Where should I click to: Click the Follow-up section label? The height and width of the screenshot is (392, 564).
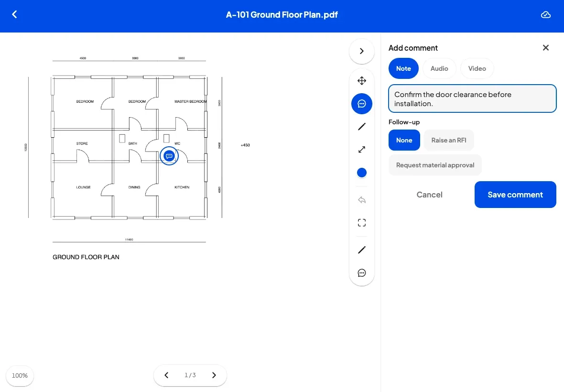(404, 122)
